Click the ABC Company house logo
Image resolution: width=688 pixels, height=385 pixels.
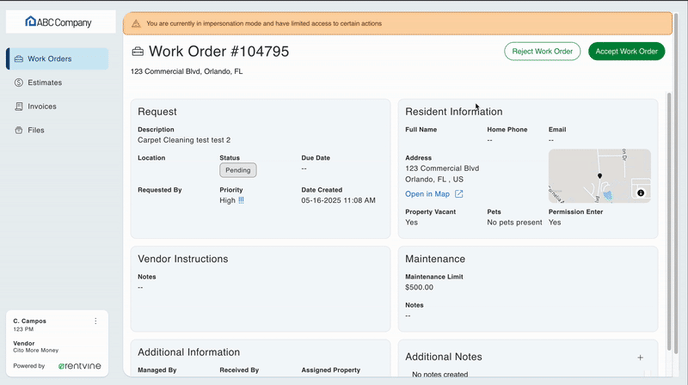tap(30, 21)
